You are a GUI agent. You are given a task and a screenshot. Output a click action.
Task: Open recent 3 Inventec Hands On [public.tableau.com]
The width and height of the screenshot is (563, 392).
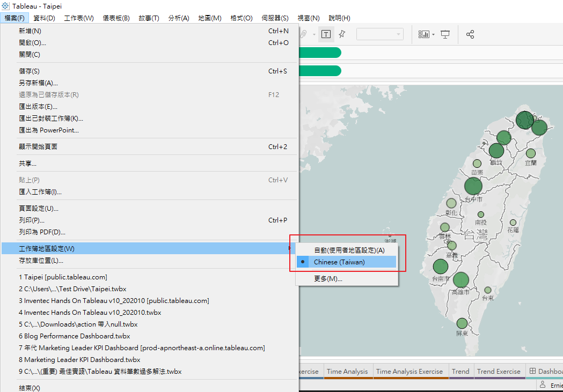(149, 300)
